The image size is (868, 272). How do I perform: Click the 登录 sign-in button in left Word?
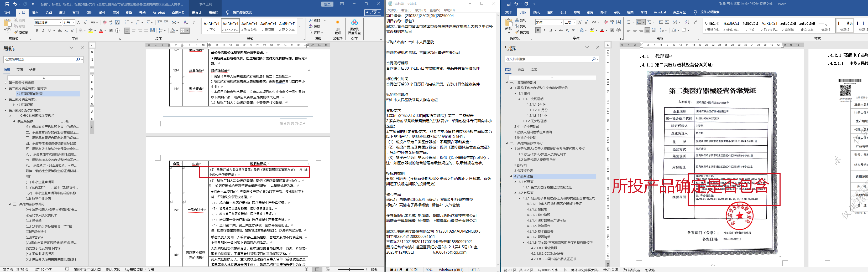coord(327,4)
